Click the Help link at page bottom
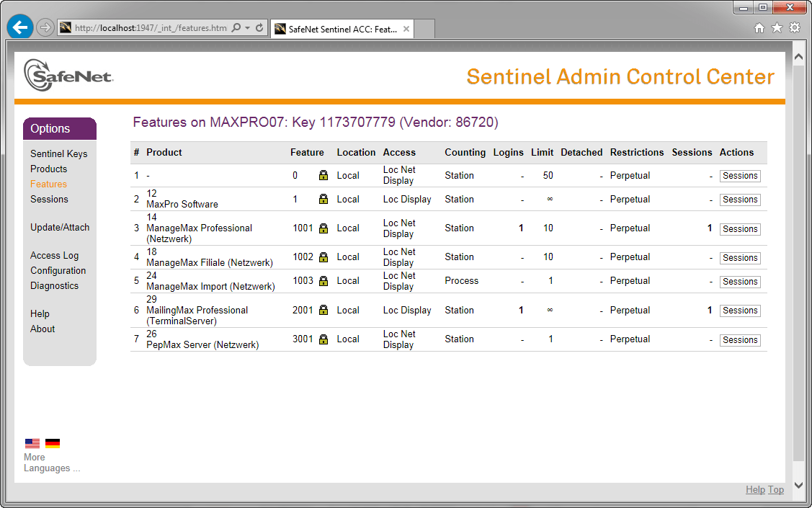 point(755,489)
